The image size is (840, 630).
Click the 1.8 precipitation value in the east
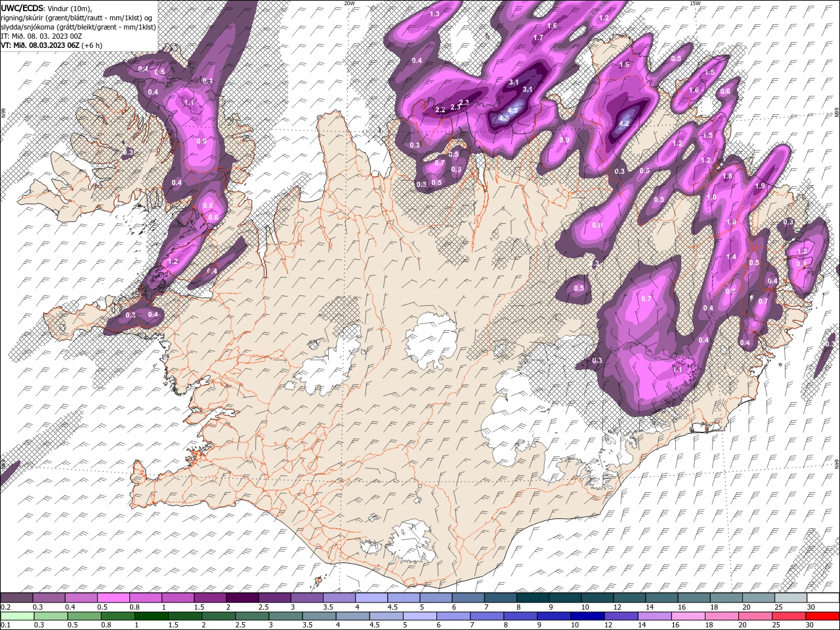pos(727,177)
